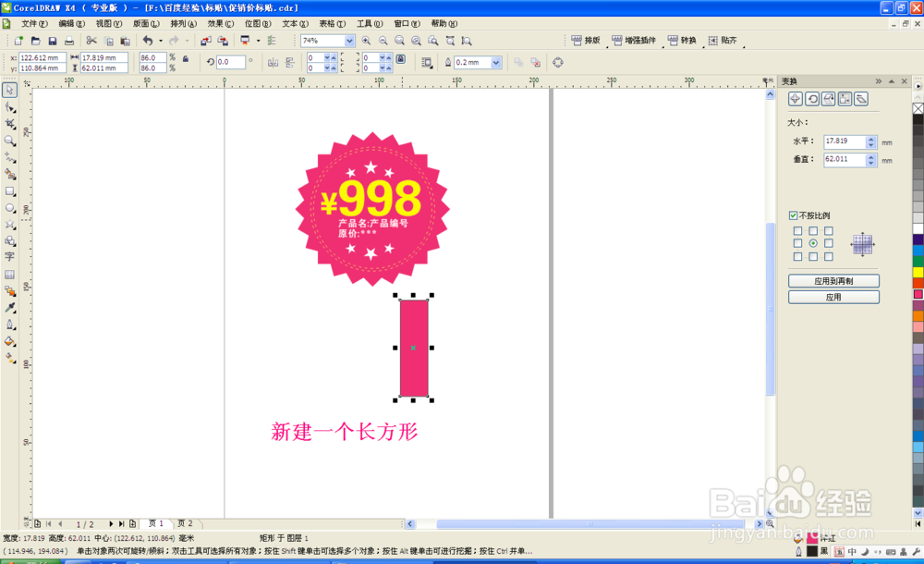The image size is (924, 564).
Task: Select the Pick tool
Action: (10, 89)
